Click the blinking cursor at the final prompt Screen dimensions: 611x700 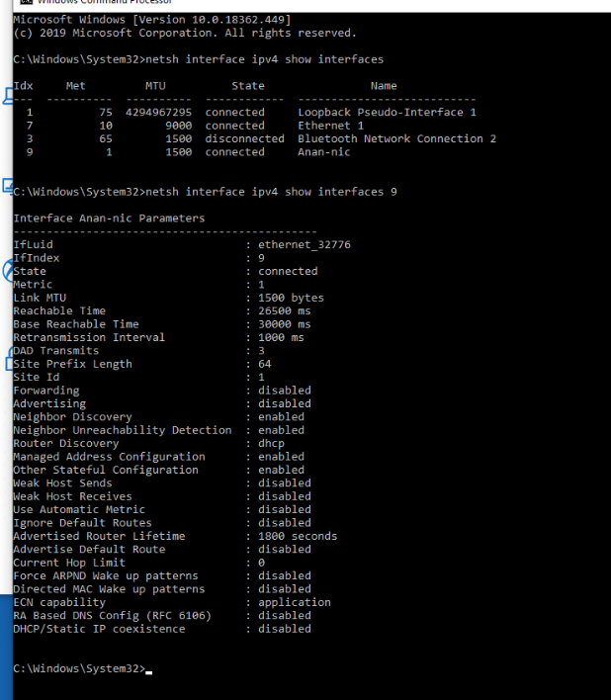pos(149,672)
